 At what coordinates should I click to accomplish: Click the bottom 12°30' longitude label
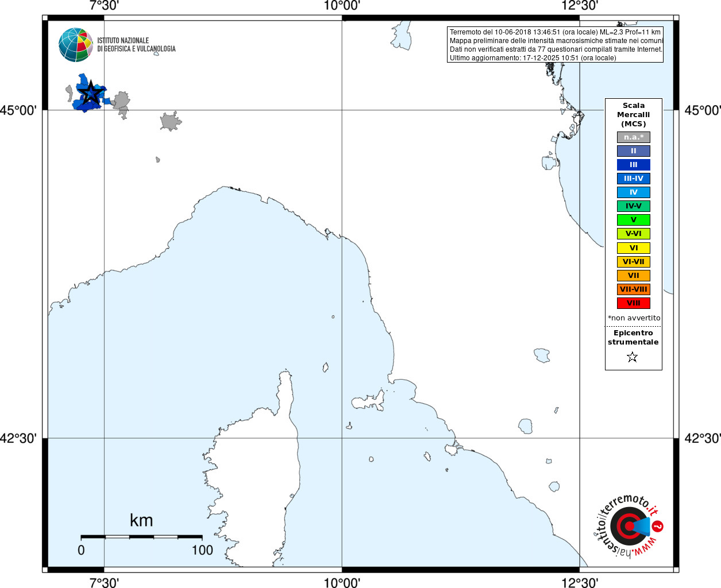pos(580,583)
